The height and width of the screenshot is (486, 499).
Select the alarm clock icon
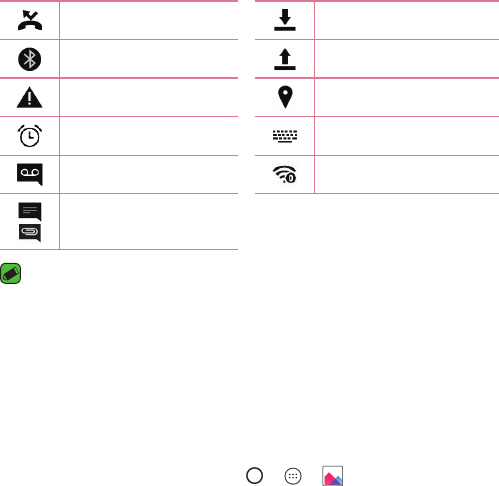[30, 136]
